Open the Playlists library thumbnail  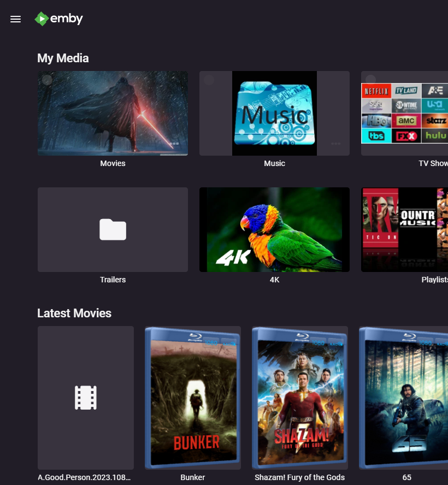pyautogui.click(x=405, y=229)
